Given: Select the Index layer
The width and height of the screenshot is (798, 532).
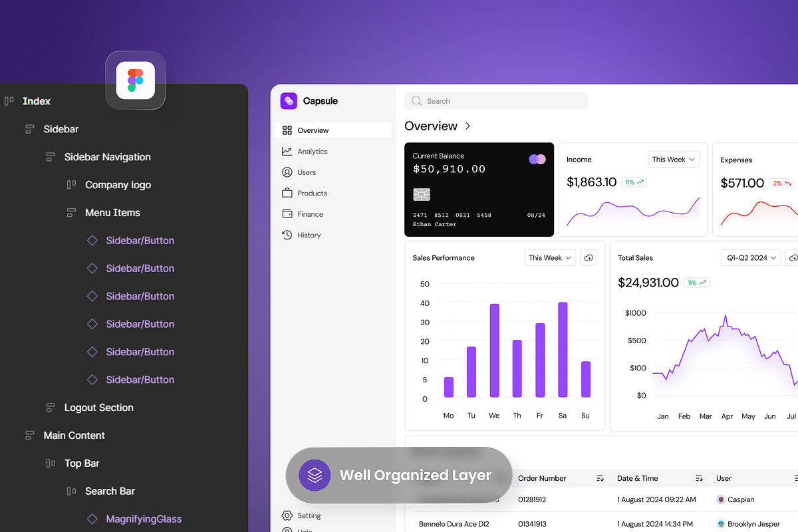Looking at the screenshot, I should (x=36, y=101).
